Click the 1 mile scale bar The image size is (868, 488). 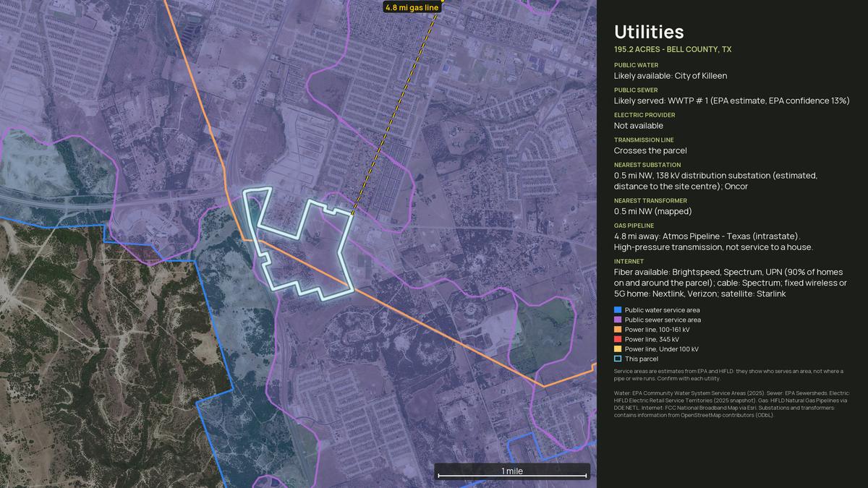[512, 471]
